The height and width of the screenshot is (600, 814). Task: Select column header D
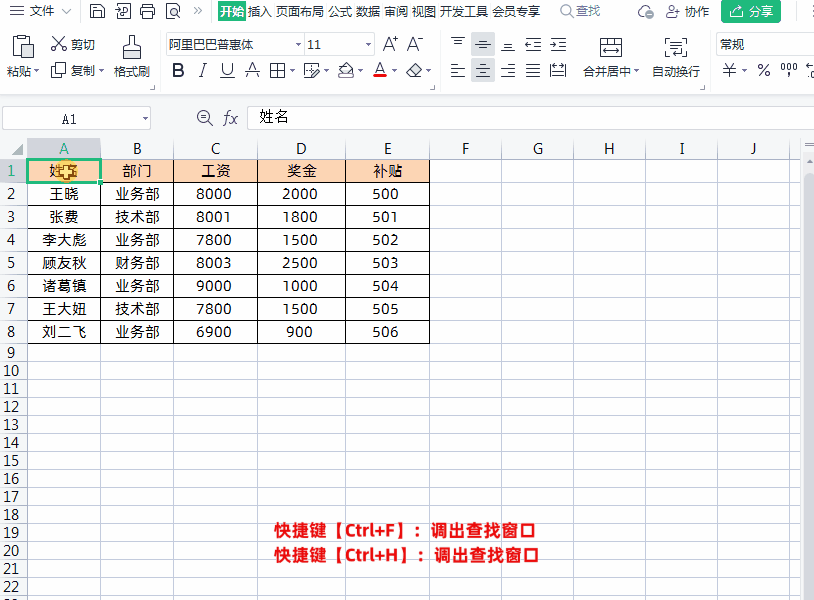(x=301, y=149)
